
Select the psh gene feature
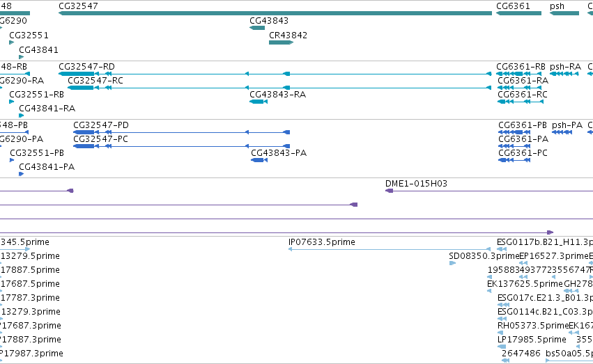click(564, 13)
